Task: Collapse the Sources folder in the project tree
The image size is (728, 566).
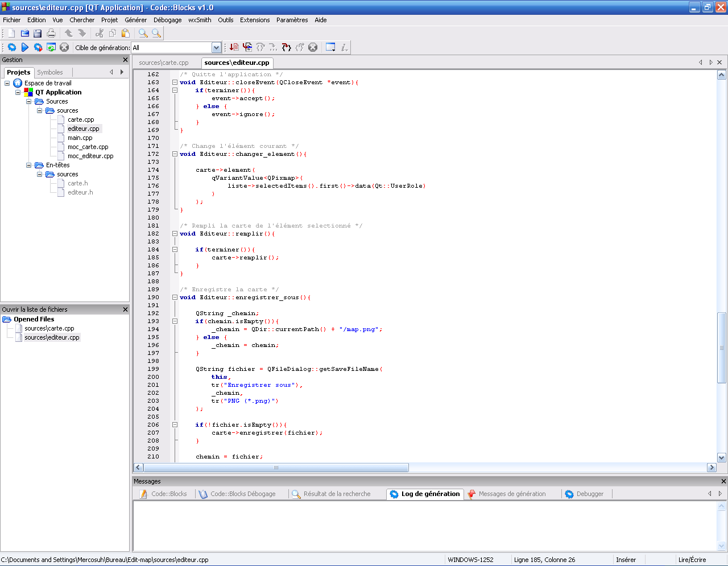Action: click(x=28, y=101)
